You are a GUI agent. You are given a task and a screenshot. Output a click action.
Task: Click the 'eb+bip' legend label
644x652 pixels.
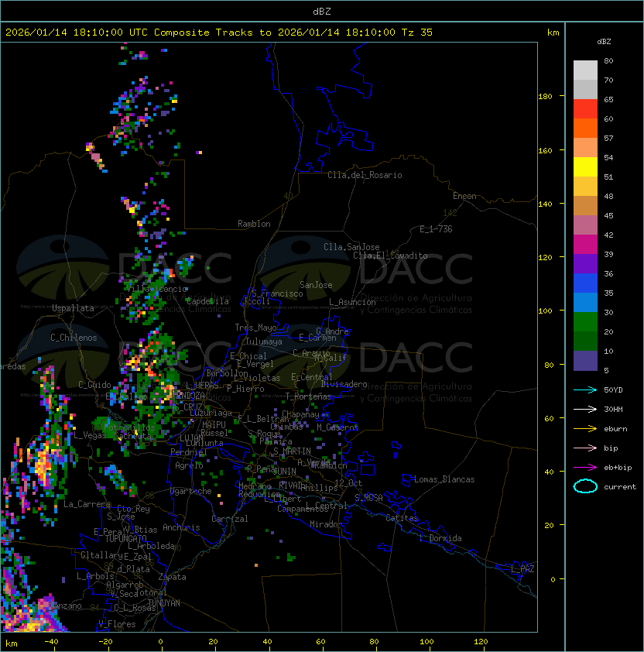point(618,468)
